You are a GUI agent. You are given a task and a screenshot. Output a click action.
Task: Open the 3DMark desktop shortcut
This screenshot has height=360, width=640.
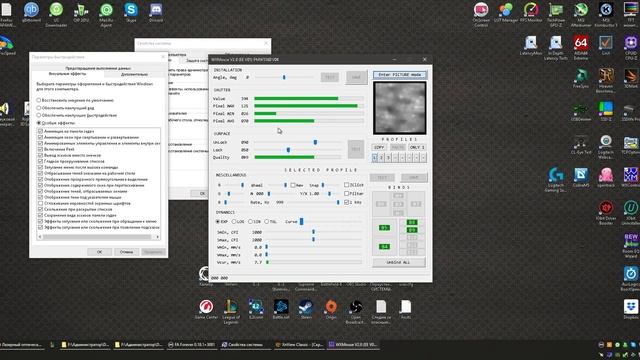coord(631,78)
